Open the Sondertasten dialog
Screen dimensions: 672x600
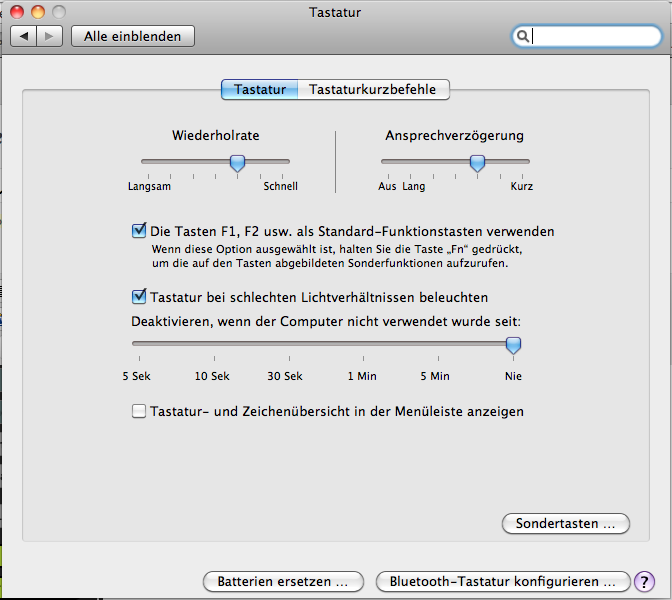click(565, 523)
